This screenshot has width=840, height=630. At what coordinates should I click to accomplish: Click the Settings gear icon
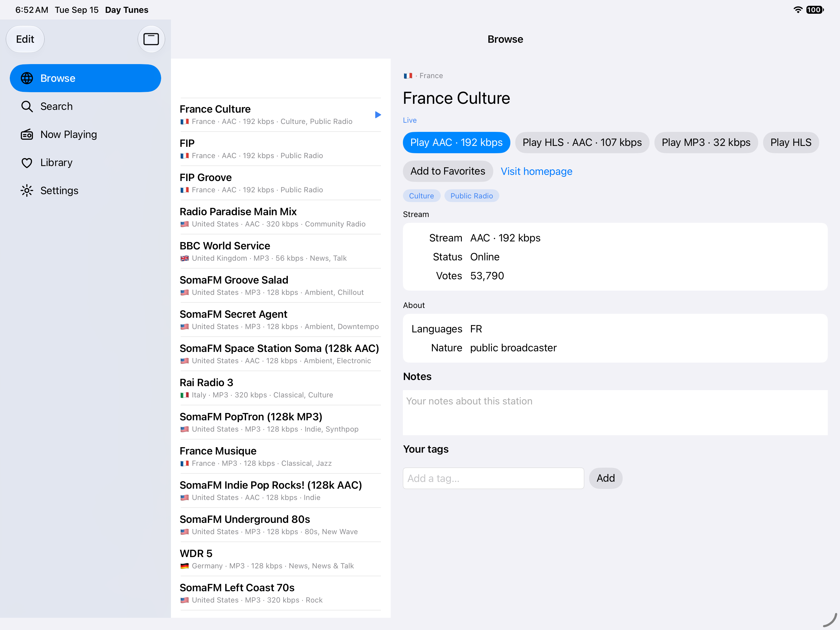(x=27, y=191)
